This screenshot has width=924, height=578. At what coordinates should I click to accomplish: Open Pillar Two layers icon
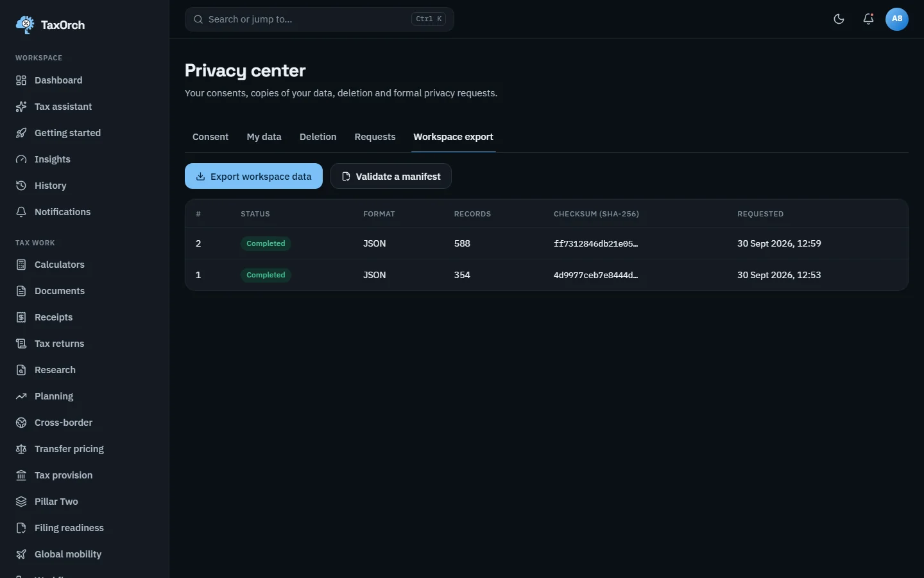[x=21, y=502]
